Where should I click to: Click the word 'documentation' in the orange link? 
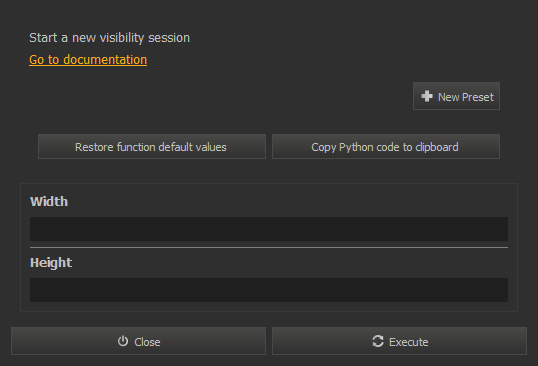pyautogui.click(x=105, y=60)
